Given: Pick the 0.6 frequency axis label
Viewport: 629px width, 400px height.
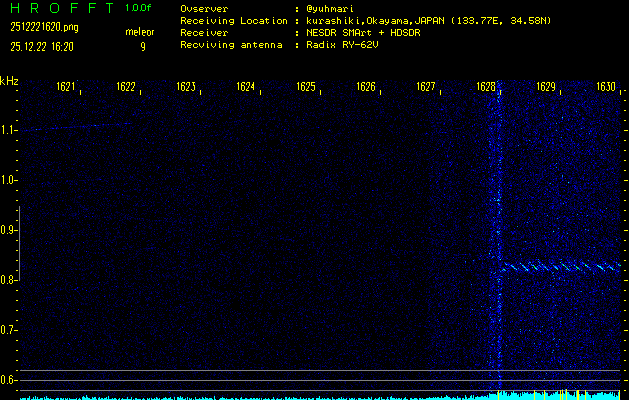Looking at the screenshot, I should point(8,380).
